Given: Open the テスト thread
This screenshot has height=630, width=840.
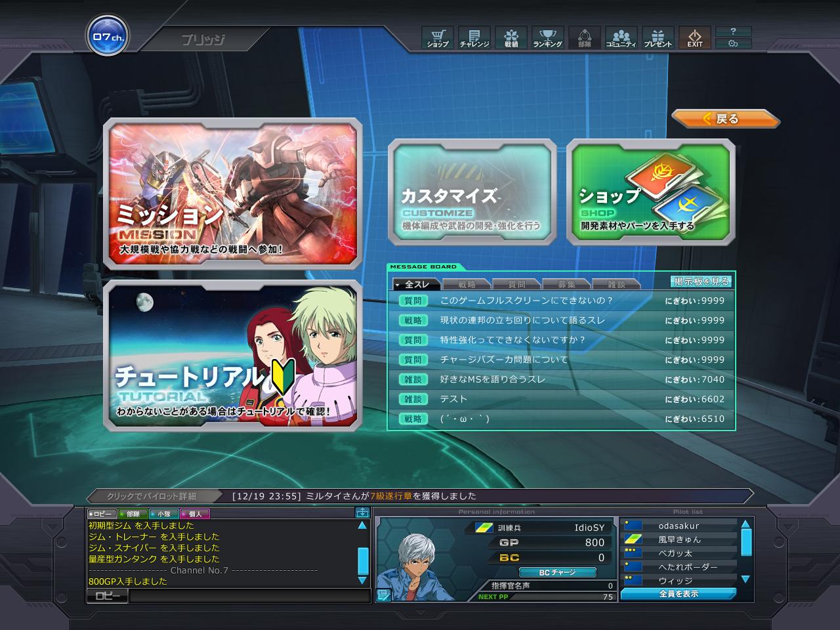Looking at the screenshot, I should click(562, 399).
